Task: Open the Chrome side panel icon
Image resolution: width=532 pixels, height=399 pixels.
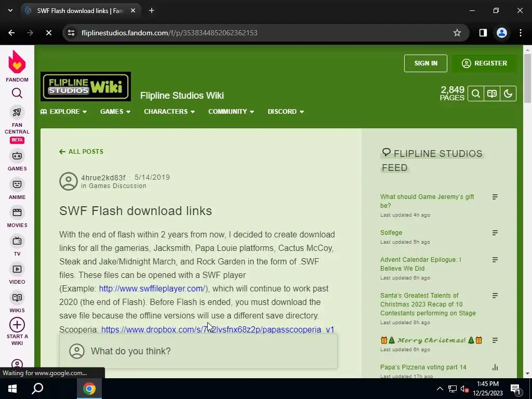Action: [483, 33]
